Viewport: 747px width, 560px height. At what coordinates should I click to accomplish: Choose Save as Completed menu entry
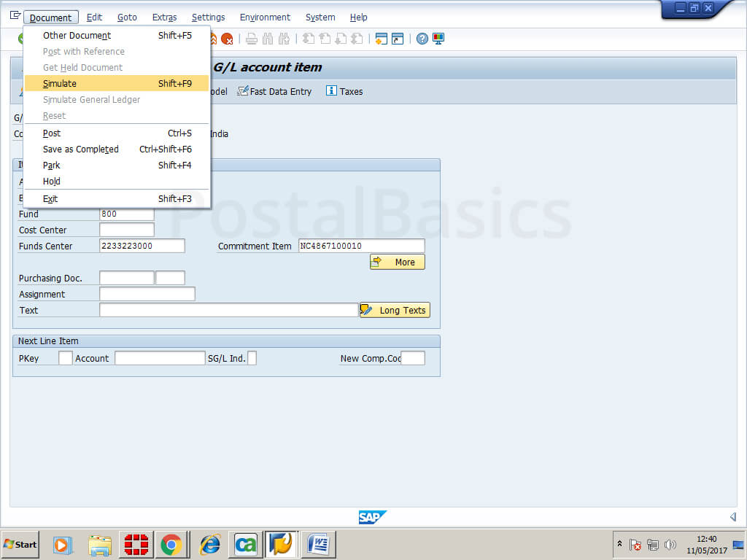click(x=80, y=149)
